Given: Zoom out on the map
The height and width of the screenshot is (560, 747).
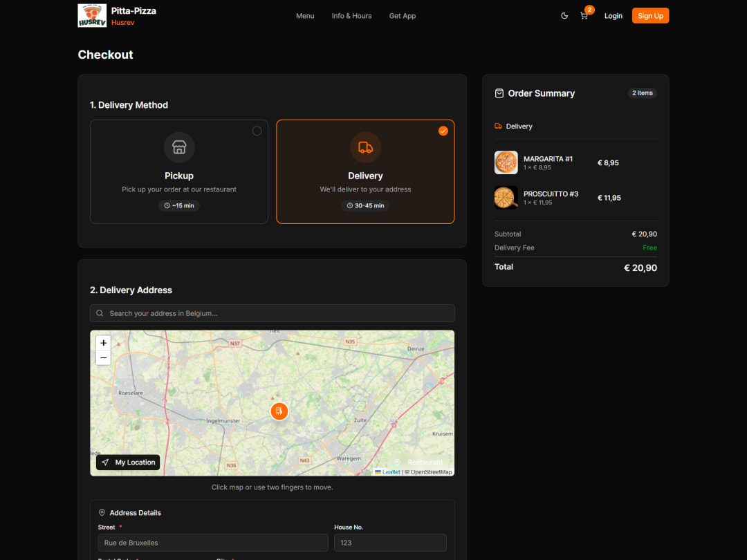Looking at the screenshot, I should (x=103, y=357).
